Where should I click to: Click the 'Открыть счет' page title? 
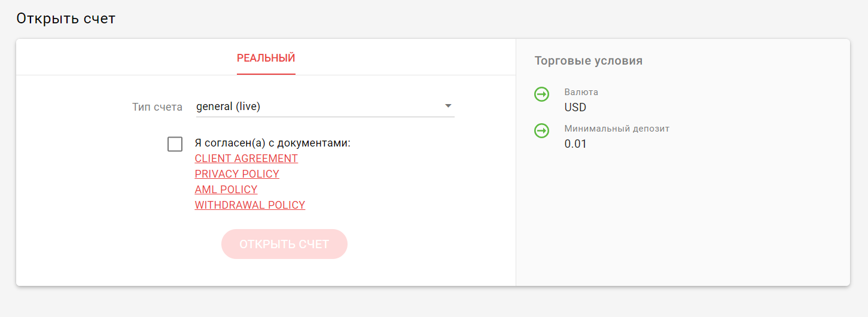[66, 19]
